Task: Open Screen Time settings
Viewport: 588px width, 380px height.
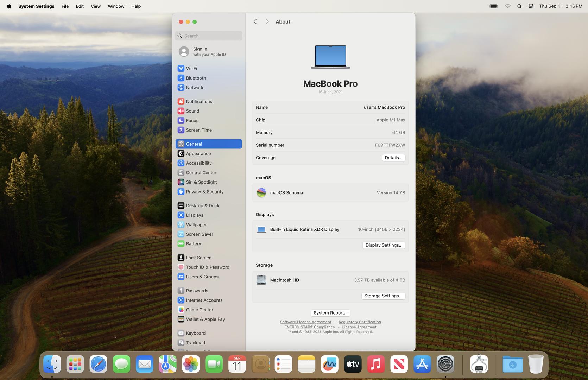Action: (208, 130)
